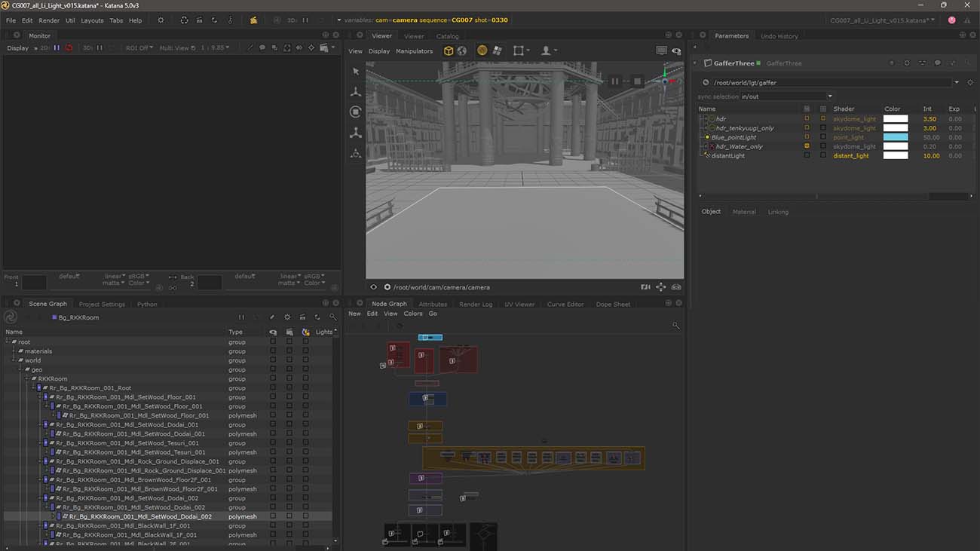Screen dimensions: 980x551
Task: Toggle mute checkbox for hdr_Water_only light
Action: tap(807, 146)
